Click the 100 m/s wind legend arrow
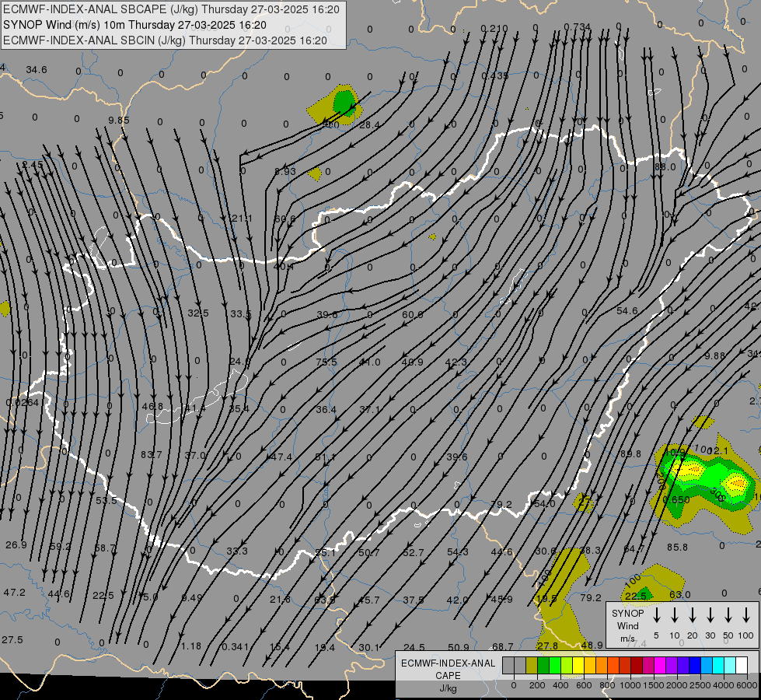The image size is (761, 700). click(x=746, y=615)
